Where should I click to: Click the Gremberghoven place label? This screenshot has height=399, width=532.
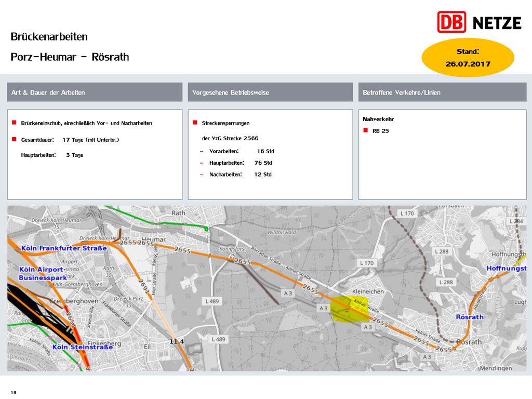click(74, 301)
